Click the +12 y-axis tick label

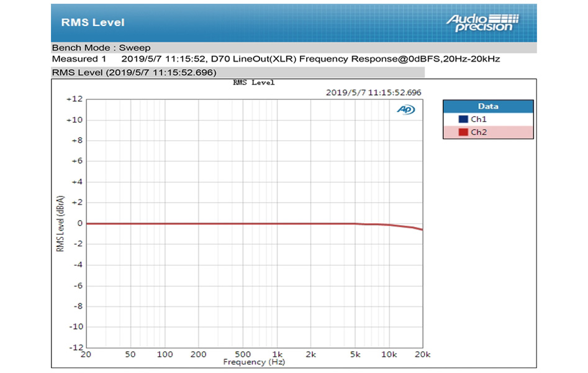(74, 99)
